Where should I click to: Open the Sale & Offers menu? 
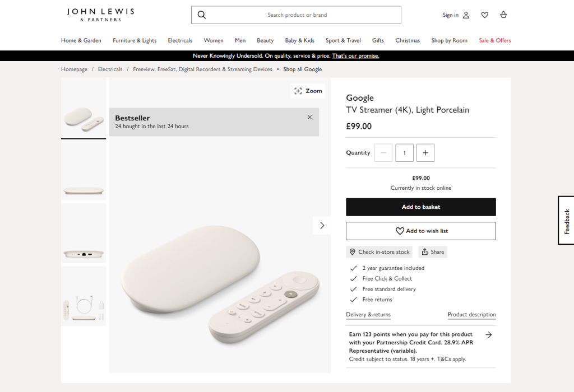[x=495, y=40]
